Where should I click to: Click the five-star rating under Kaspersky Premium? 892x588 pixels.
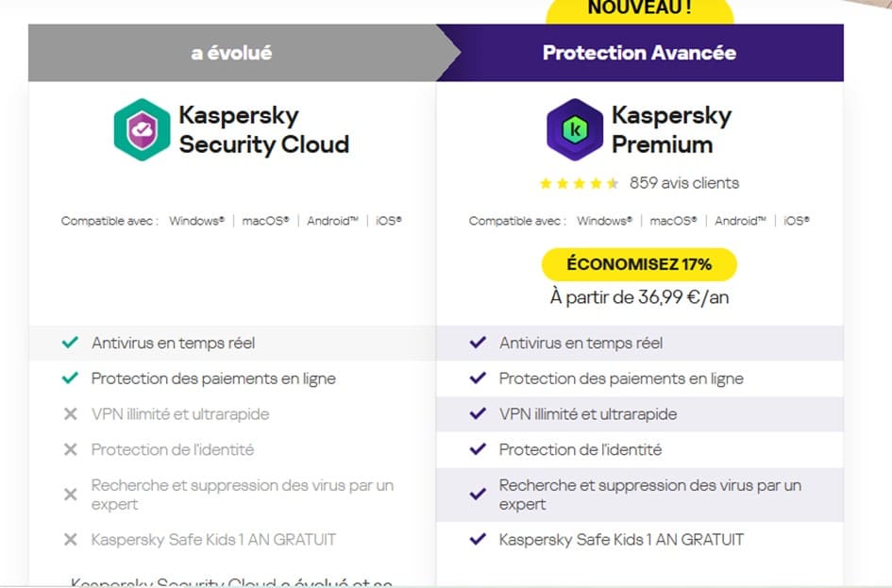tap(579, 183)
